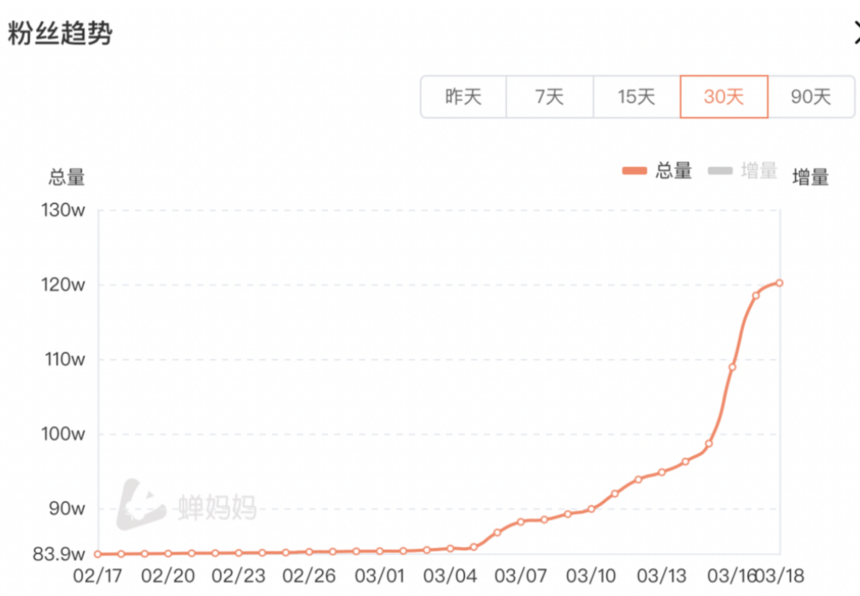
Task: Click the data point at 03/10
Action: [x=591, y=509]
